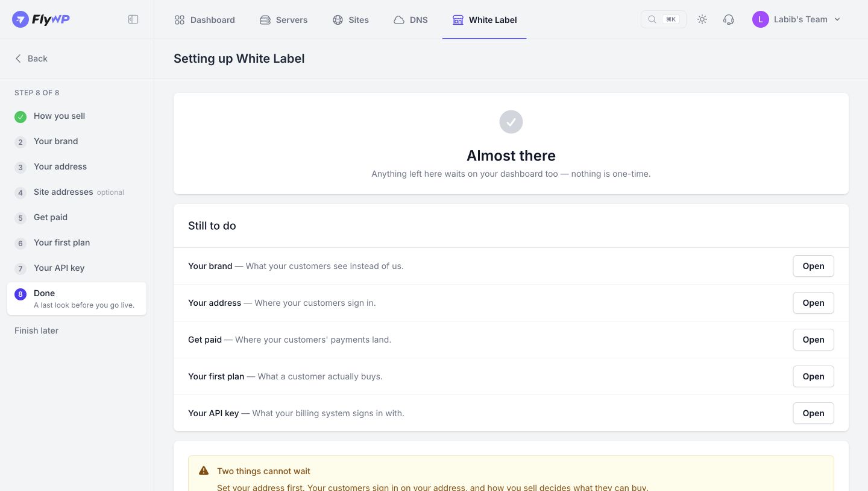This screenshot has height=491, width=868.
Task: Click the Dashboard grid icon
Action: click(x=180, y=20)
